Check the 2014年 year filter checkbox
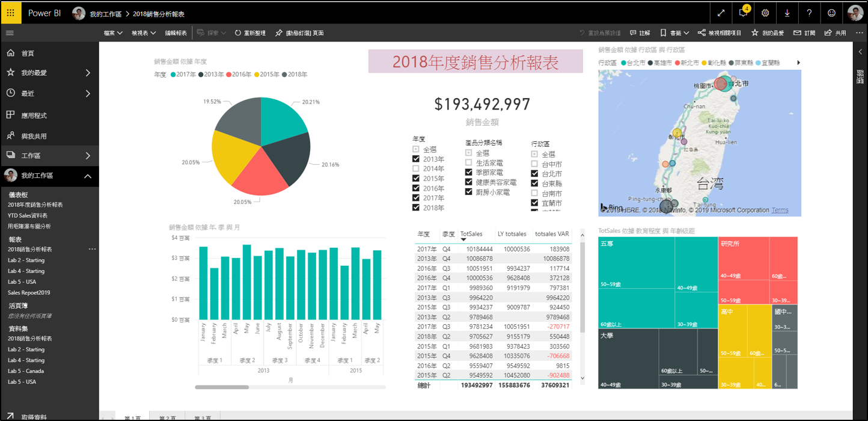868x421 pixels. [x=416, y=169]
